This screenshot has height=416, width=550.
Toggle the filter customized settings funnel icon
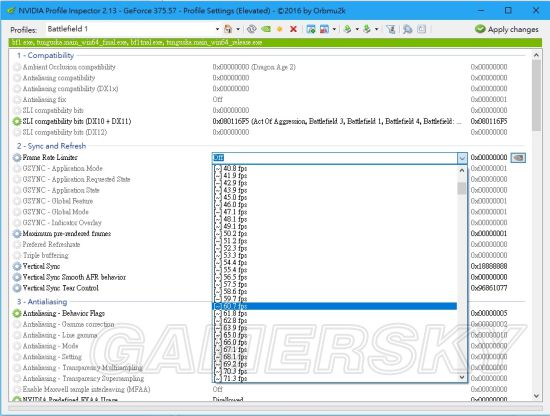391,29
